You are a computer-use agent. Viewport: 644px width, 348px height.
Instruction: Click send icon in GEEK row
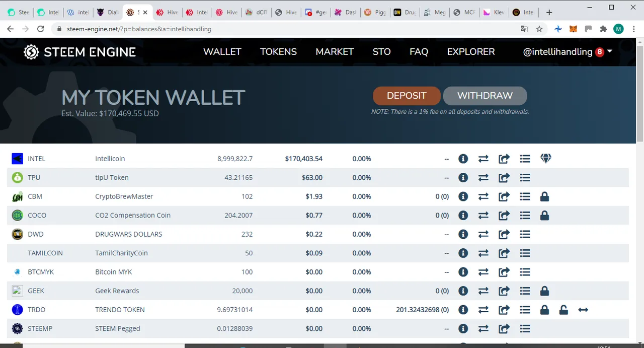click(504, 291)
